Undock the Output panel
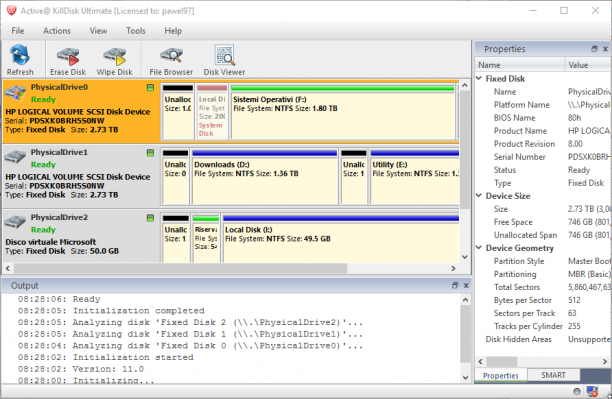Viewport: 612px width, 399px height. click(x=455, y=285)
